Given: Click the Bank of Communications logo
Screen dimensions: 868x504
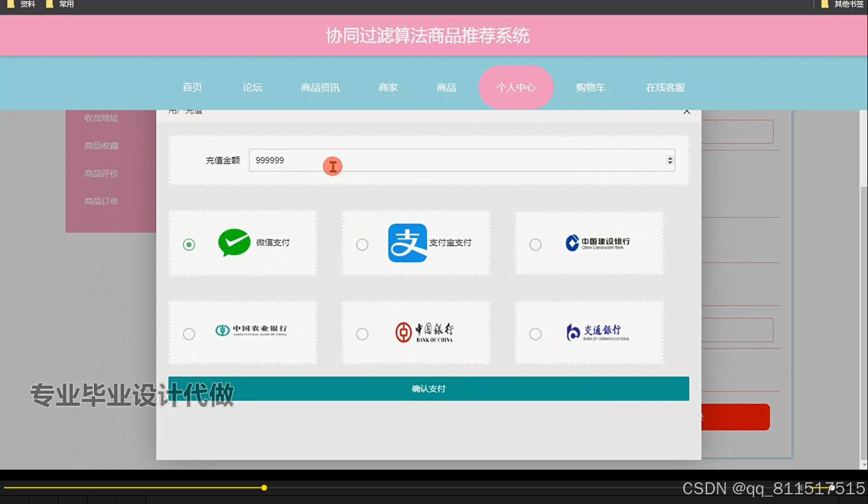Looking at the screenshot, I should click(597, 331).
